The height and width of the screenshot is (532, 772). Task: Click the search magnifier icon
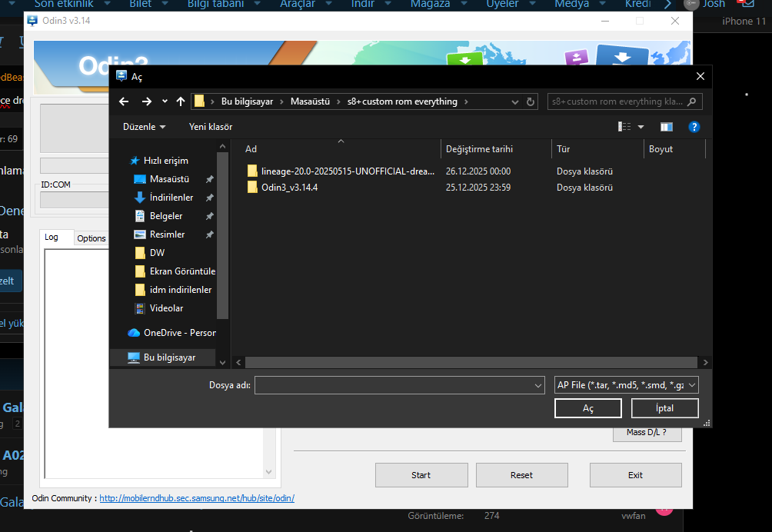coord(692,101)
